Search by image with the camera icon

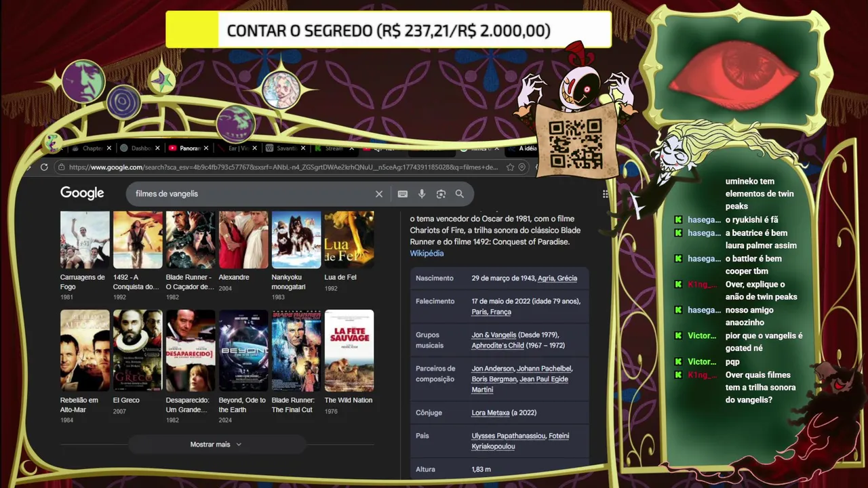point(441,194)
